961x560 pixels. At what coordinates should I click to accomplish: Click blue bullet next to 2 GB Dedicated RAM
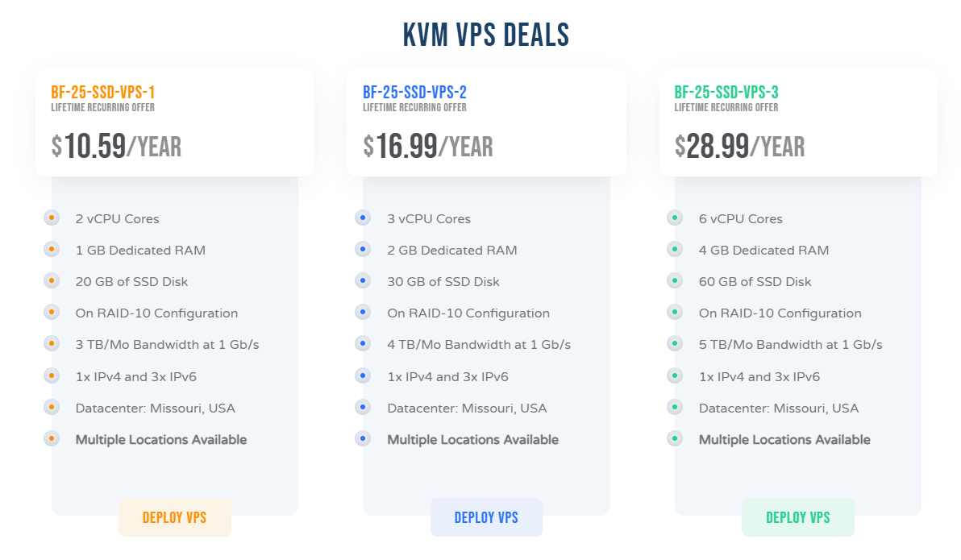[363, 249]
